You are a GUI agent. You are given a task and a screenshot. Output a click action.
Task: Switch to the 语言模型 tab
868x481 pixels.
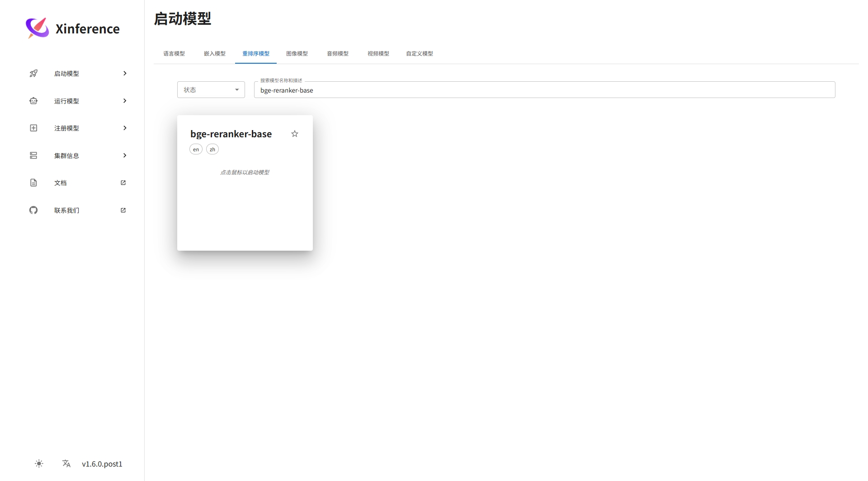pos(174,53)
